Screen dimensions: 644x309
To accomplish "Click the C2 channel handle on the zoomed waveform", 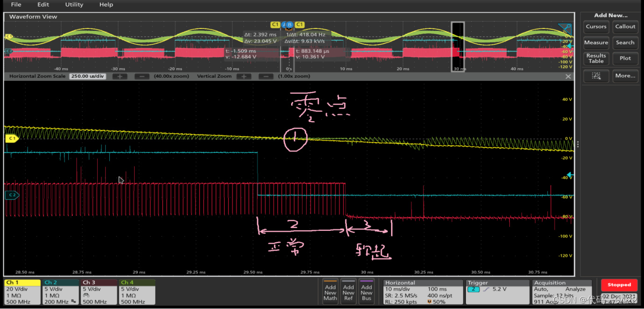I will (x=11, y=195).
